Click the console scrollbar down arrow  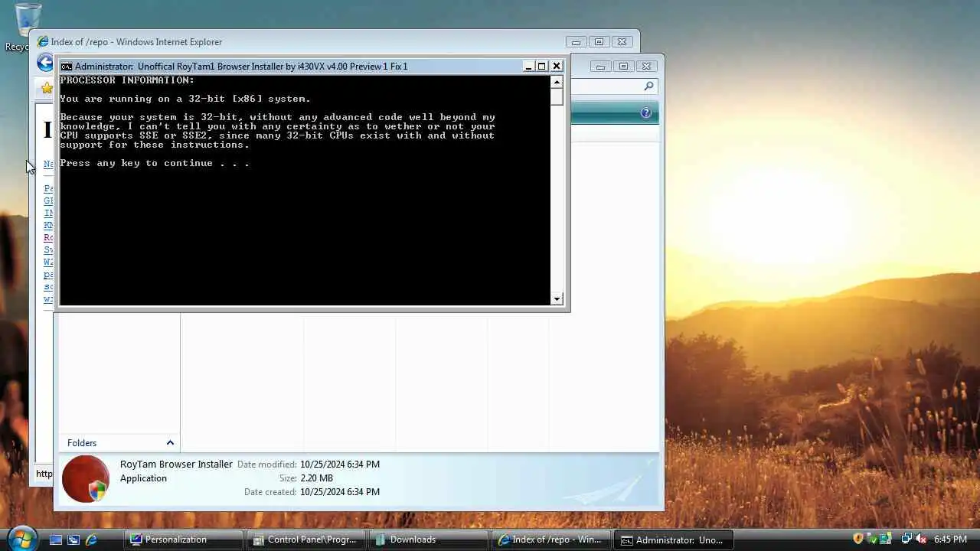[557, 298]
